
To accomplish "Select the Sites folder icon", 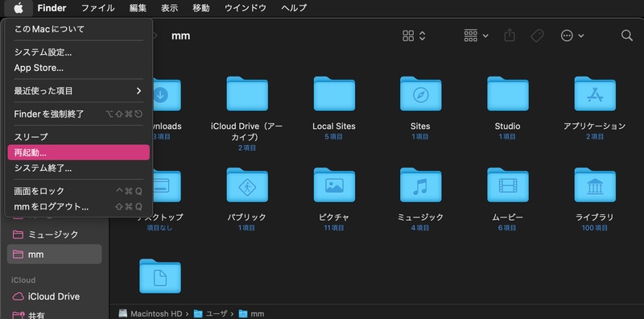I will [x=421, y=94].
